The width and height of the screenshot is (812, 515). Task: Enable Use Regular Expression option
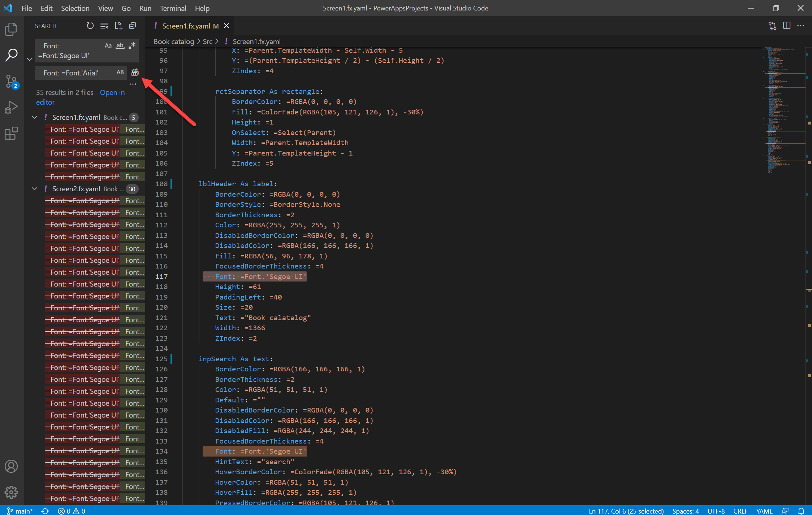click(132, 45)
